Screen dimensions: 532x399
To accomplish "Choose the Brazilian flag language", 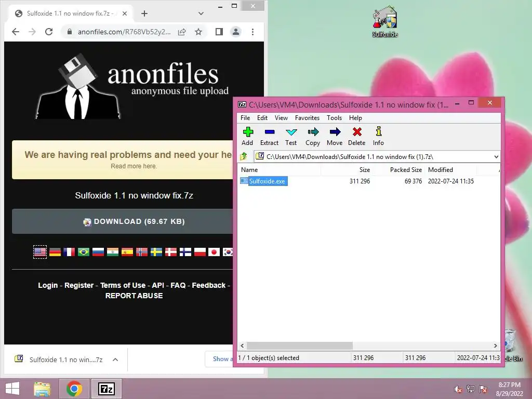I will [84, 252].
